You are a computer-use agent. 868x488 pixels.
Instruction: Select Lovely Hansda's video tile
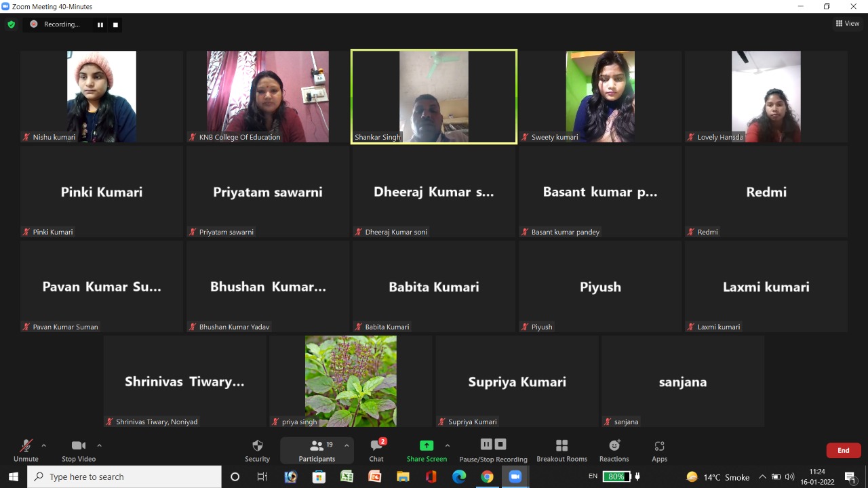coord(766,96)
